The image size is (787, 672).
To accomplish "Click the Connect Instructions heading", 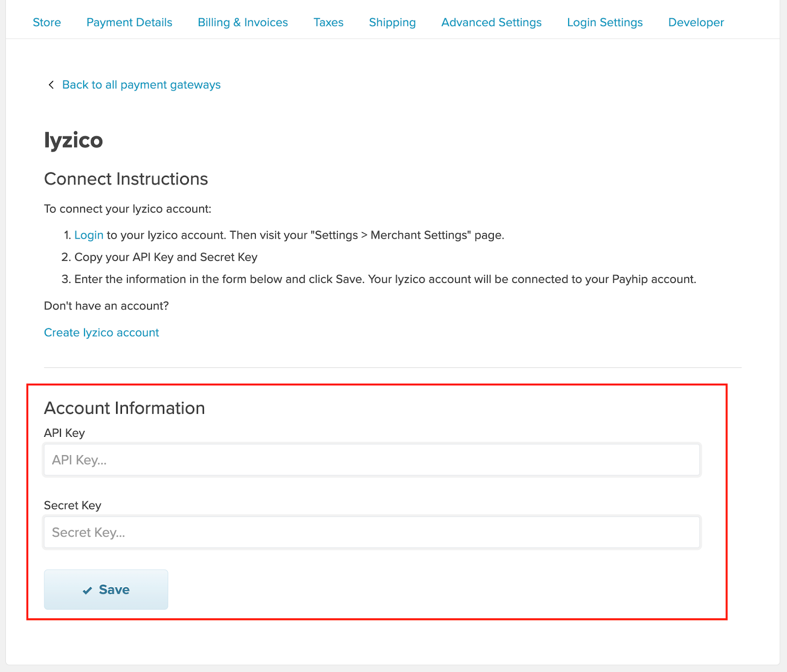I will [x=126, y=179].
